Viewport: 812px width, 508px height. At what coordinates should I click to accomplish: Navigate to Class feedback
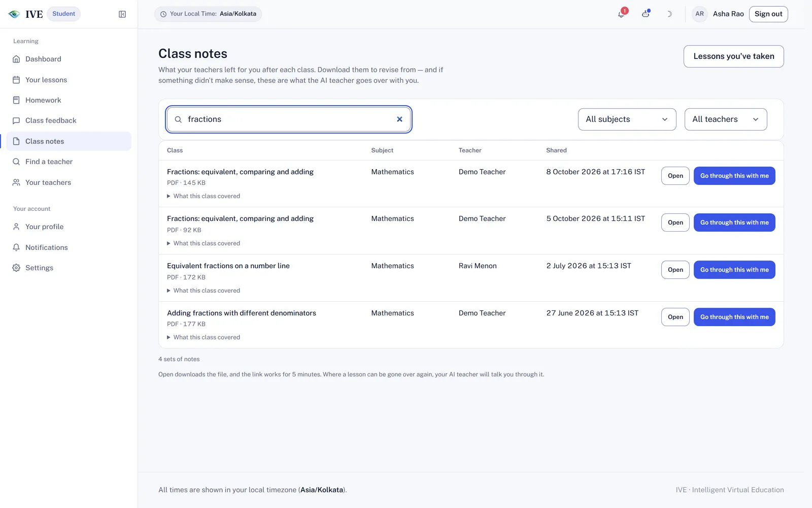[x=69, y=120]
